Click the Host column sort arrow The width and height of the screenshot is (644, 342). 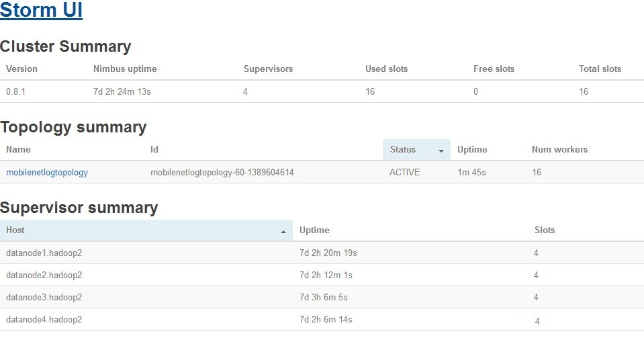point(283,231)
